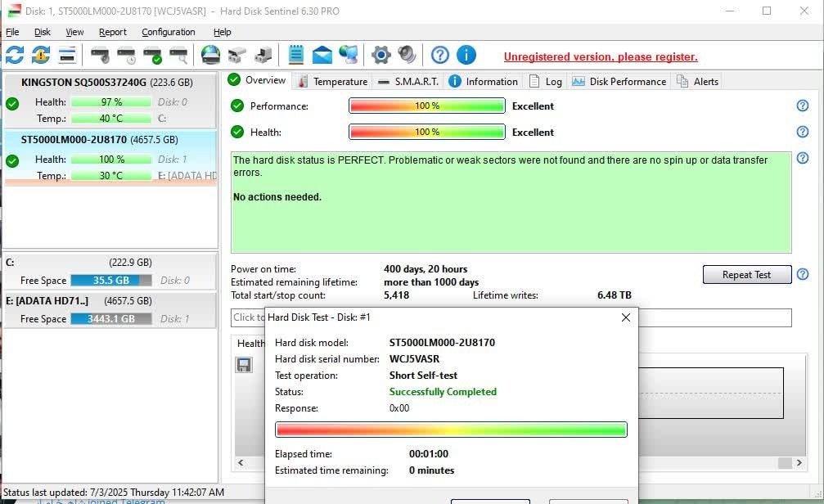Click the disk with green checkmark icon

(x=152, y=55)
